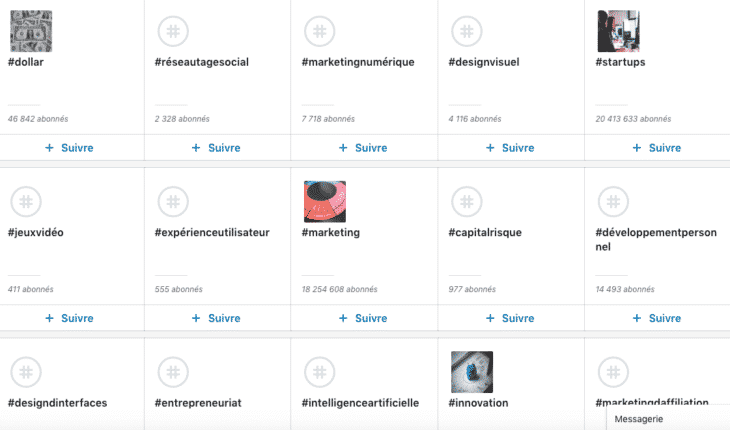Viewport: 730px width, 430px height.
Task: Click the hashtag icon above #capitalrisque
Action: tap(468, 201)
